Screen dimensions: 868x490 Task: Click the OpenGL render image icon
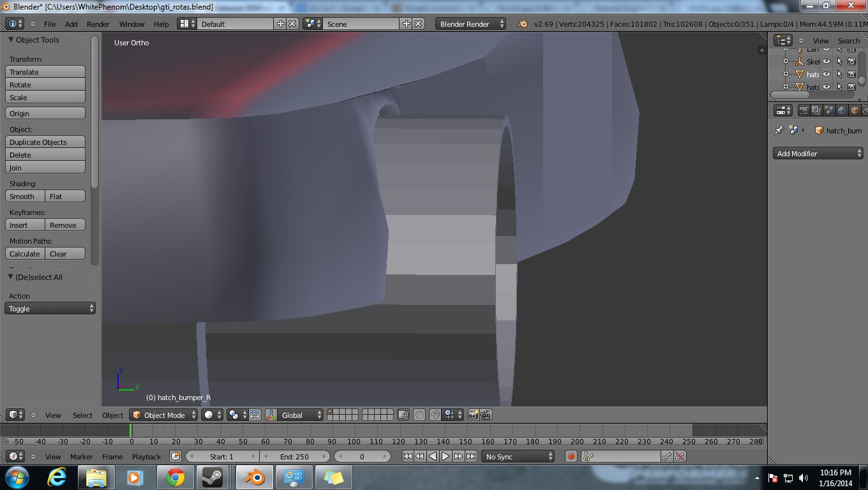click(x=473, y=415)
